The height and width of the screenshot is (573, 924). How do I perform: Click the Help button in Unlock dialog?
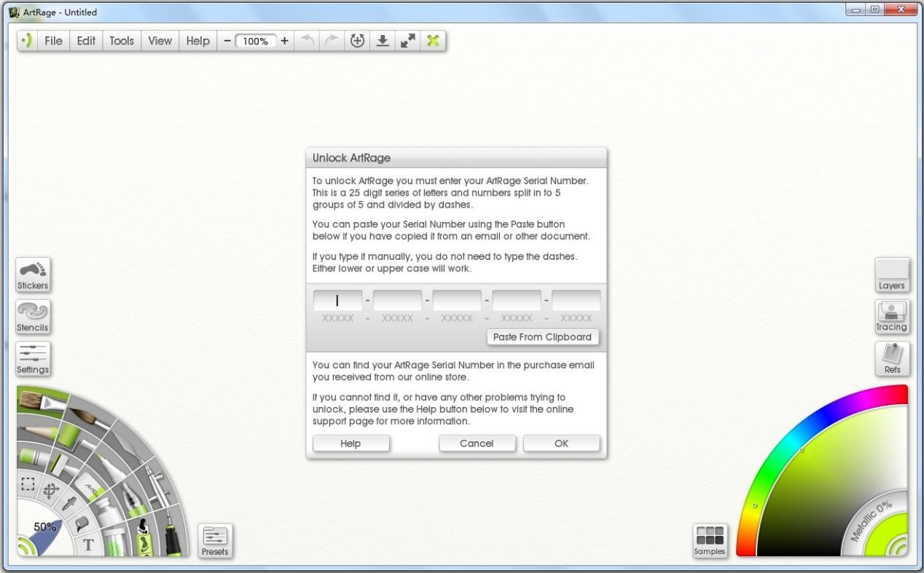point(351,443)
